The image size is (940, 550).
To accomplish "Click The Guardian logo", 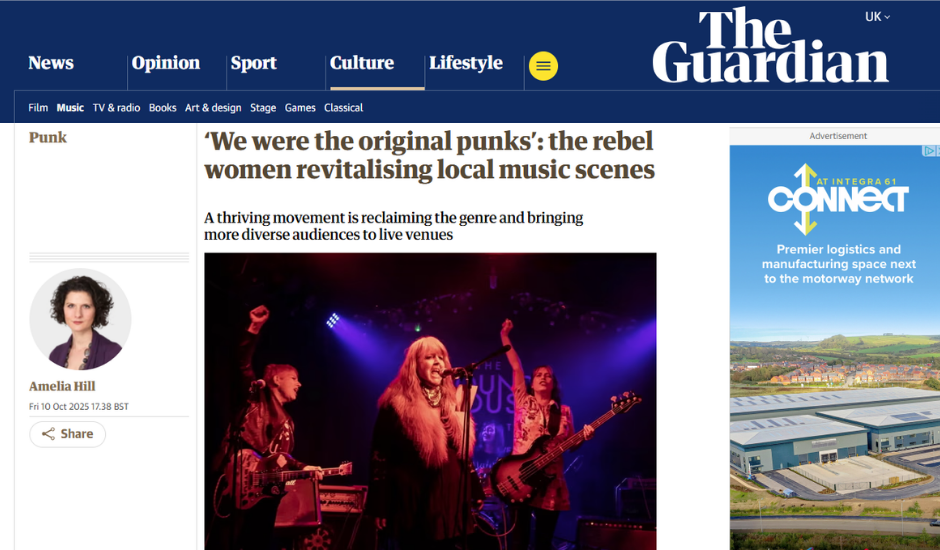I will (x=770, y=46).
